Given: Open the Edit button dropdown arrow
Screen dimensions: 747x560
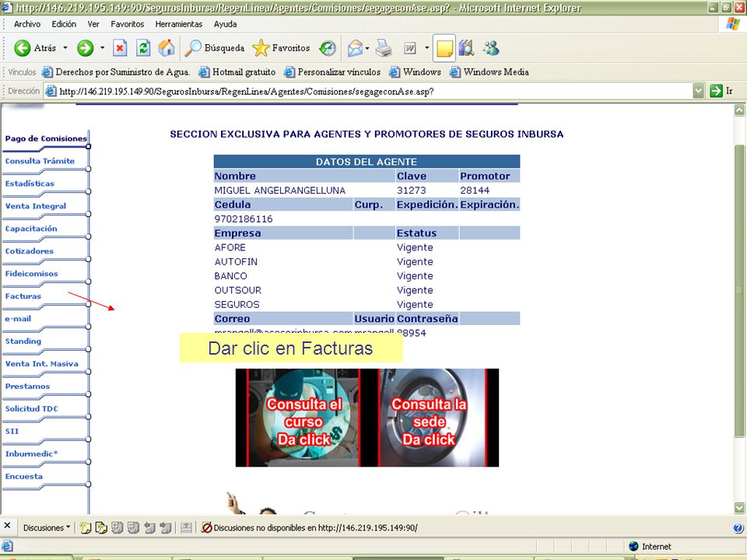Looking at the screenshot, I should pos(426,48).
